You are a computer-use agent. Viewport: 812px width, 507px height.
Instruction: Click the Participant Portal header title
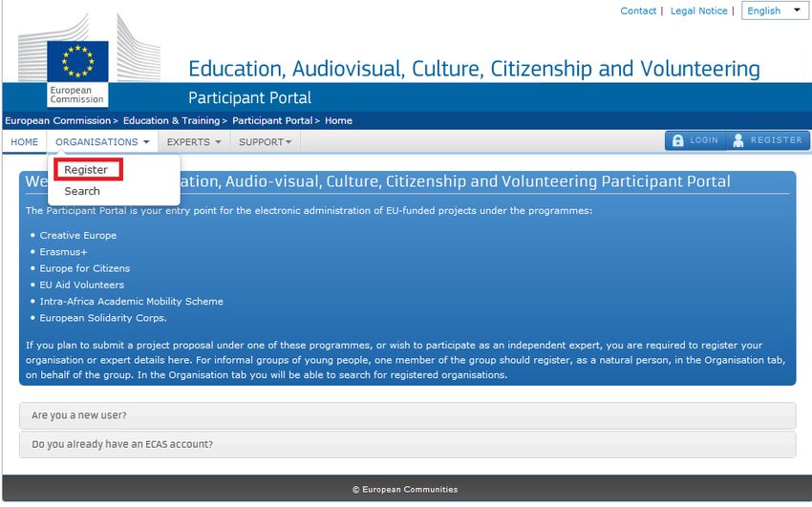tap(249, 97)
